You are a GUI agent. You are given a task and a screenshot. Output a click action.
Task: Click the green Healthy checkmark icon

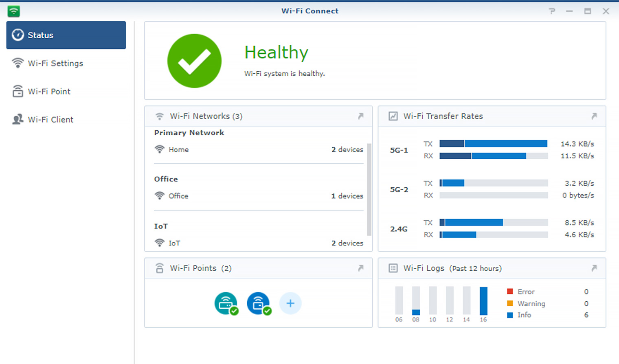tap(194, 61)
